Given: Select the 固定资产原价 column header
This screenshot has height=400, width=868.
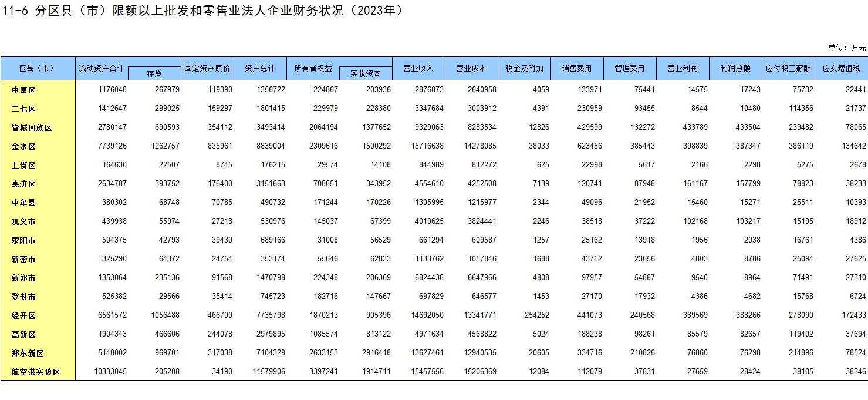Looking at the screenshot, I should [207, 68].
